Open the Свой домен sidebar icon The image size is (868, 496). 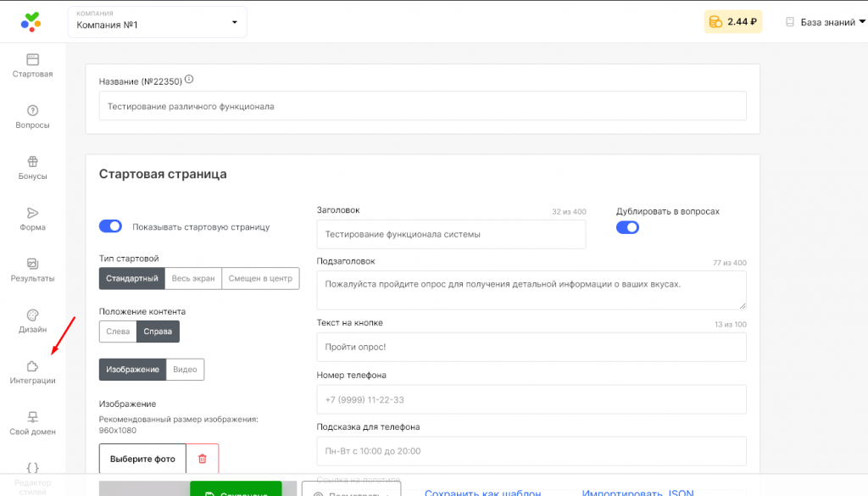point(32,417)
